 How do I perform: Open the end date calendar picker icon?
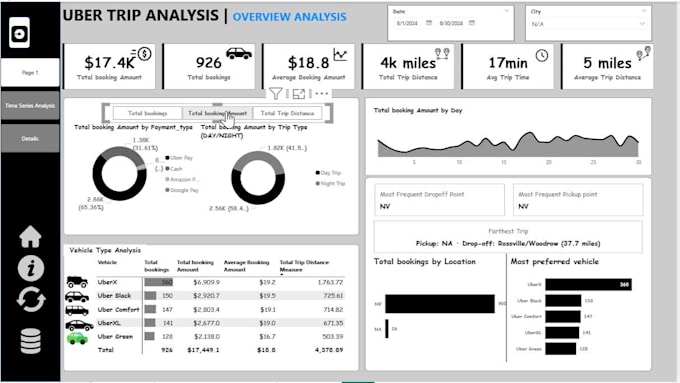point(472,23)
